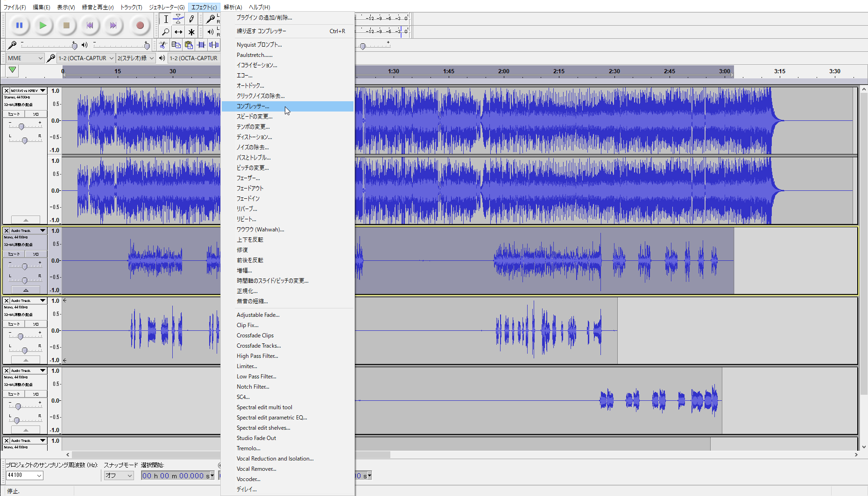Mute the third Audio Track

tap(14, 324)
